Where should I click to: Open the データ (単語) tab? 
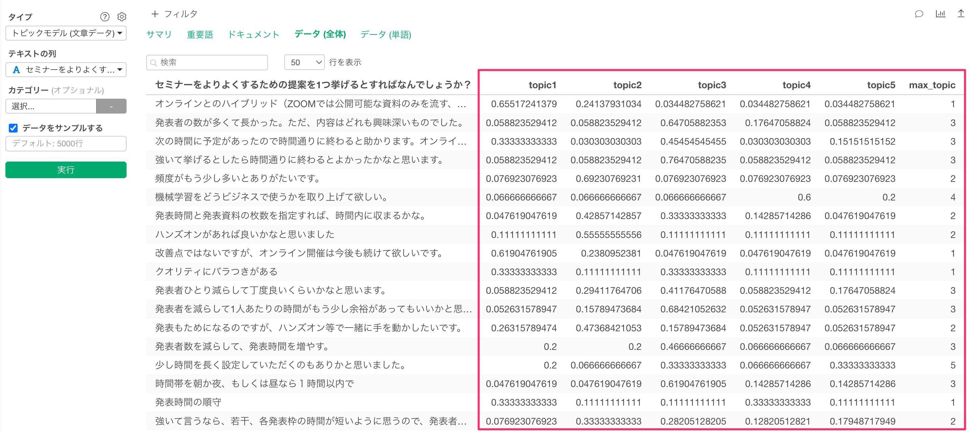click(386, 34)
